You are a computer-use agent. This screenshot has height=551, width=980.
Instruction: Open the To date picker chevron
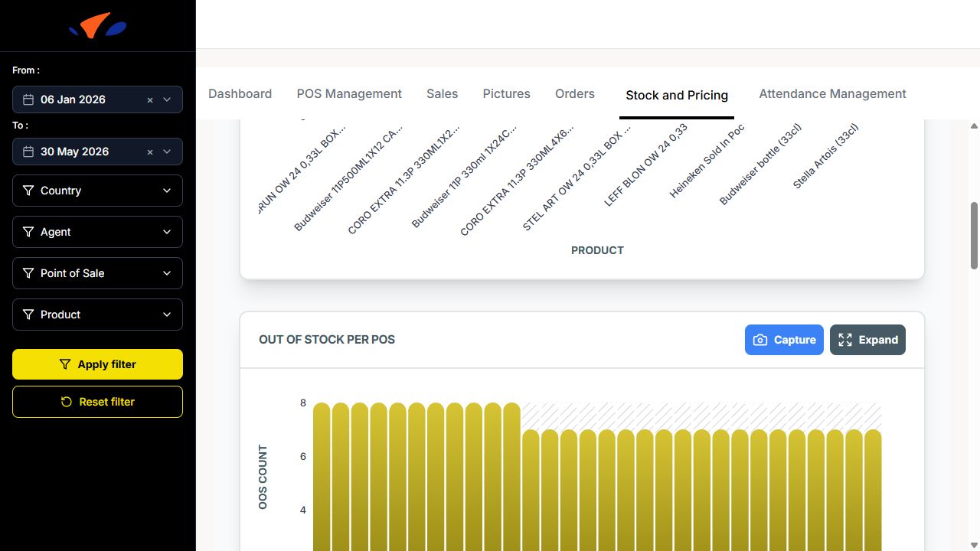[x=167, y=152]
